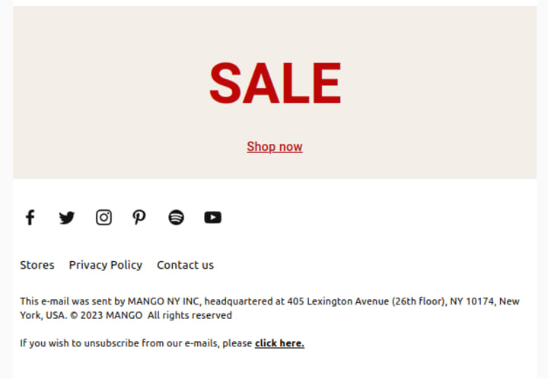Open the Spotify icon
Image resolution: width=548 pixels, height=392 pixels.
point(176,218)
